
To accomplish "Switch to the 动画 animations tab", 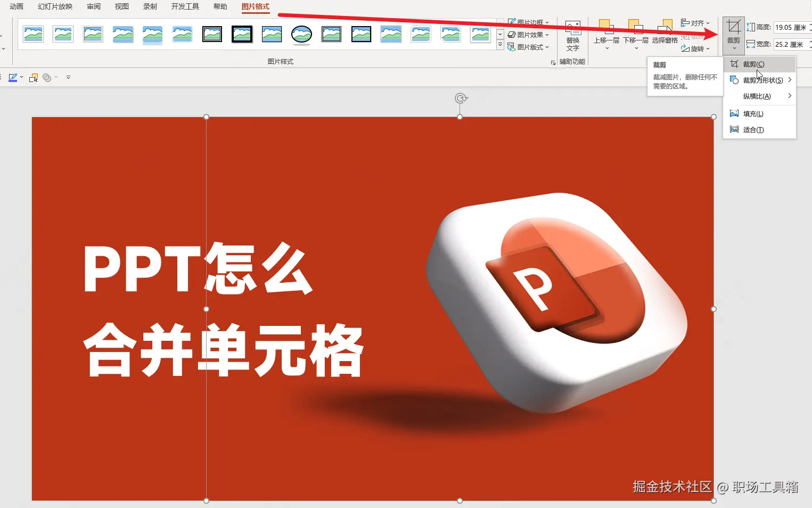I will pos(17,6).
